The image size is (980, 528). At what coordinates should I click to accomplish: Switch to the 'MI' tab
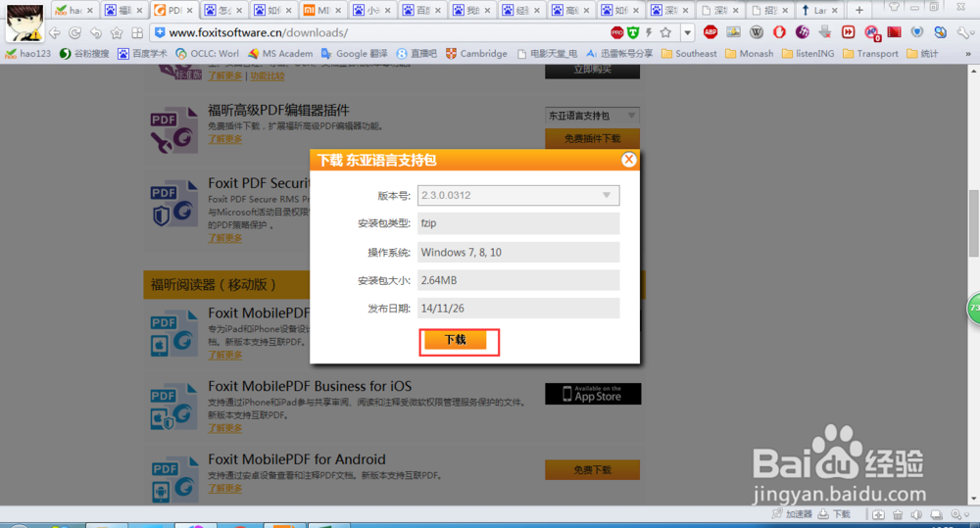click(x=322, y=10)
